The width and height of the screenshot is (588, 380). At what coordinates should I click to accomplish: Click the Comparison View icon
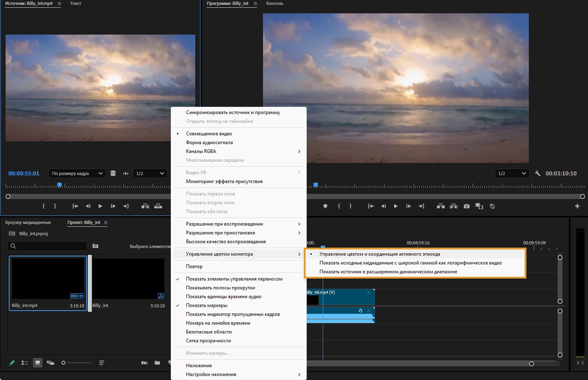pos(479,206)
